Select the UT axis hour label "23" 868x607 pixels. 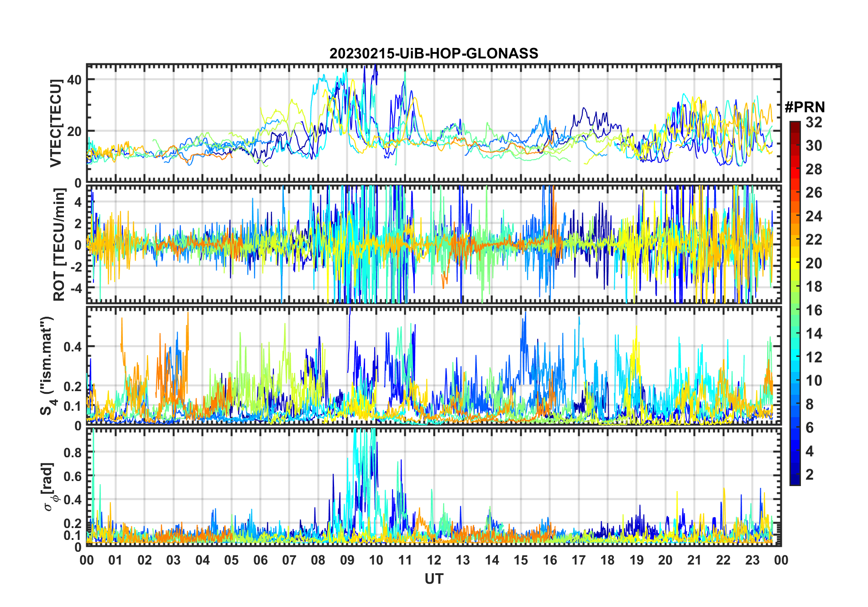[x=753, y=560]
